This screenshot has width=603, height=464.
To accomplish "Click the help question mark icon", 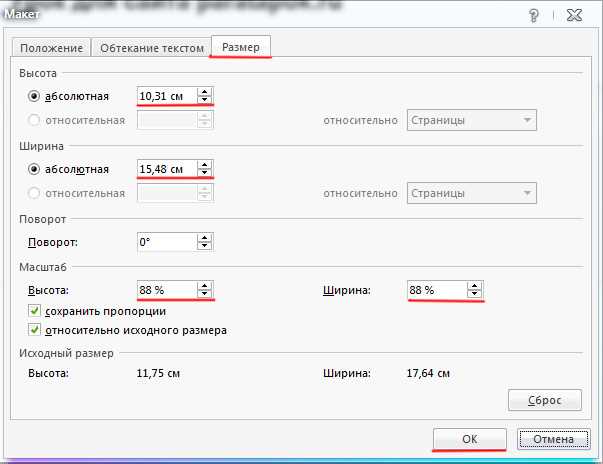I will tap(534, 15).
